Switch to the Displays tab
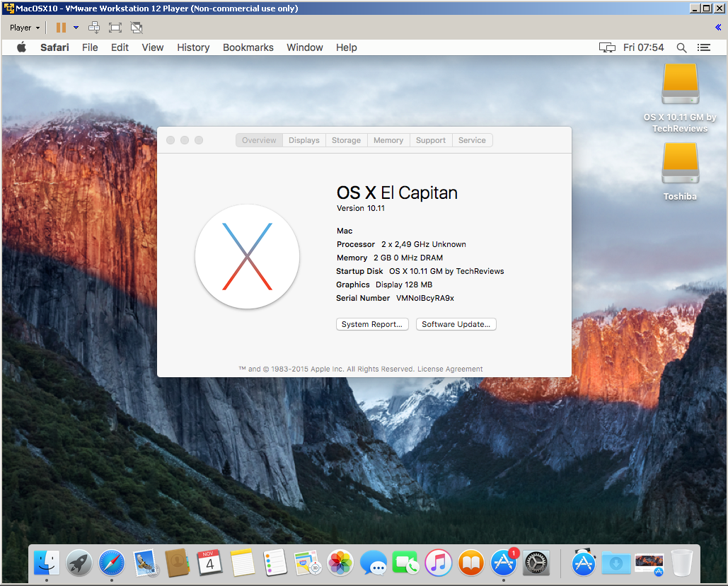The image size is (728, 586). [304, 140]
